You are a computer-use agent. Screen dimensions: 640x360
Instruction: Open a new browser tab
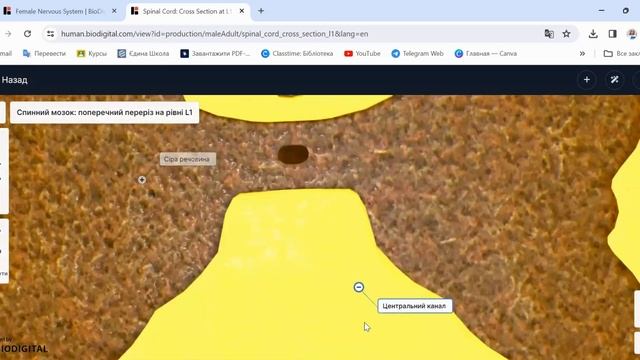tap(261, 11)
